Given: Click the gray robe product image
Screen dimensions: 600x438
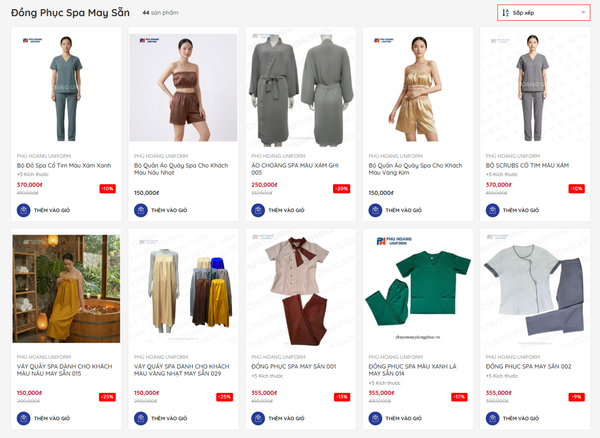Looking at the screenshot, I should (299, 89).
